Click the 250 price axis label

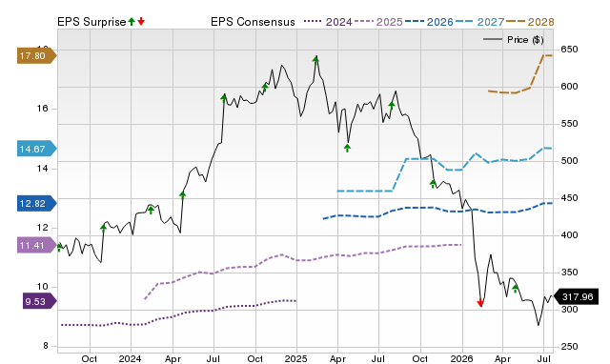(569, 346)
